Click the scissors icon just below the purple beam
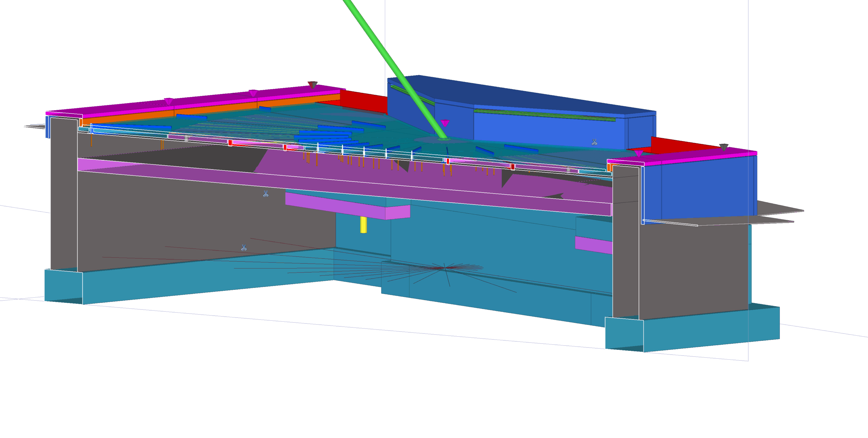 [x=266, y=194]
